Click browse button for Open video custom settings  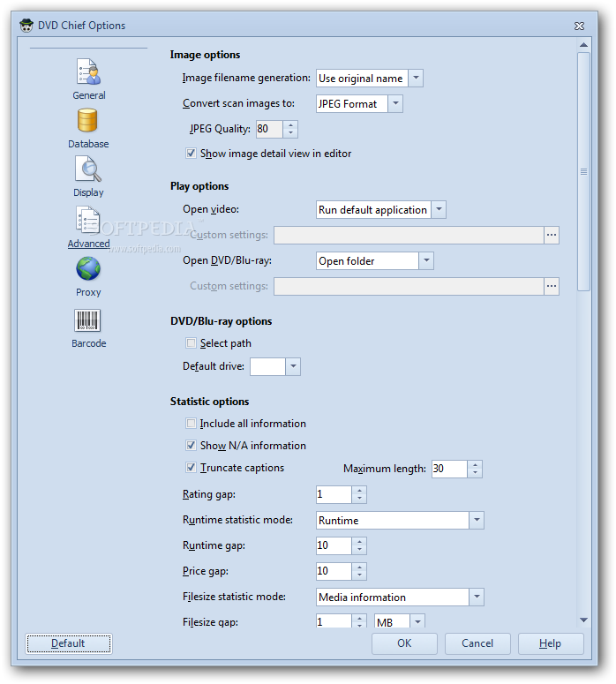tap(552, 235)
